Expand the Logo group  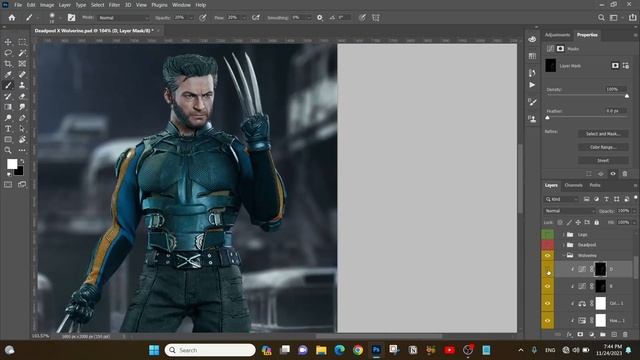coord(564,235)
